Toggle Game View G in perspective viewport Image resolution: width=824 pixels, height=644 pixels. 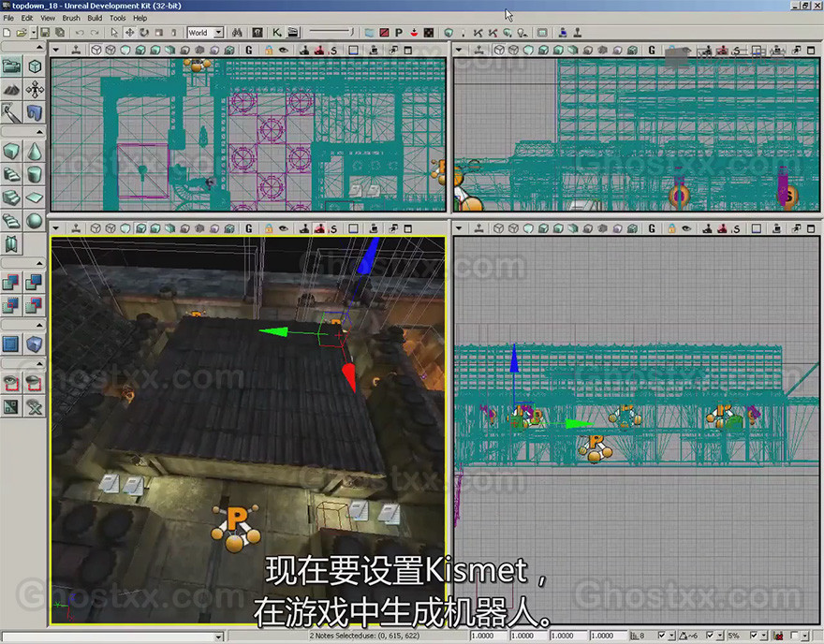248,228
